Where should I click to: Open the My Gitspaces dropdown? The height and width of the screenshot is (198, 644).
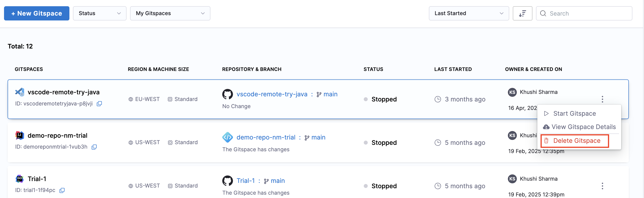tap(170, 14)
